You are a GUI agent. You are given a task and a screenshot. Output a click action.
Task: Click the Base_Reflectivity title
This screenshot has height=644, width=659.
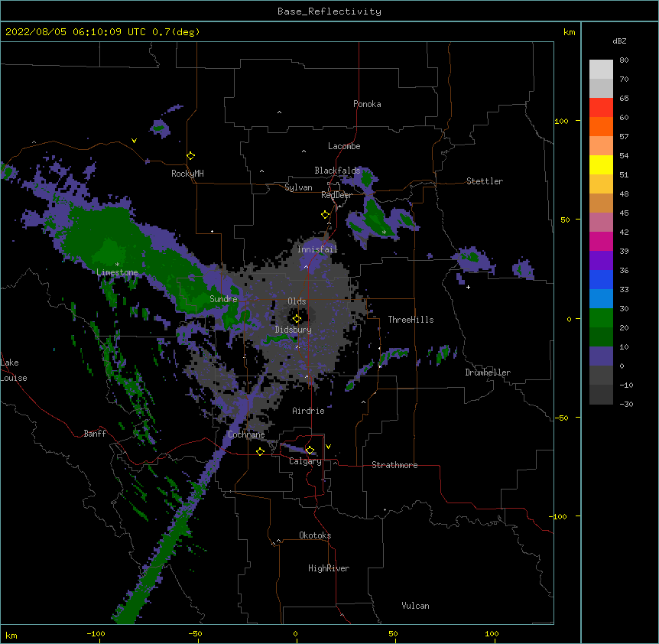coord(329,11)
